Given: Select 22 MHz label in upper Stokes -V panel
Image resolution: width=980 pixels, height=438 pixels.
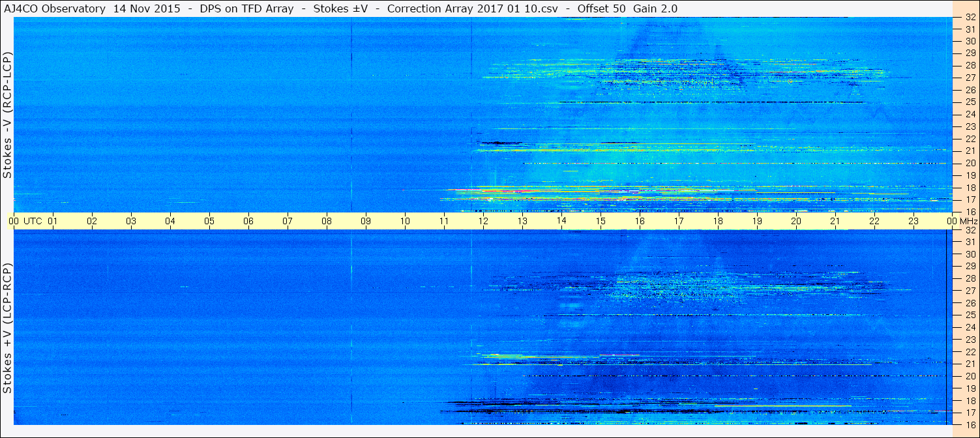Looking at the screenshot, I should pos(970,138).
